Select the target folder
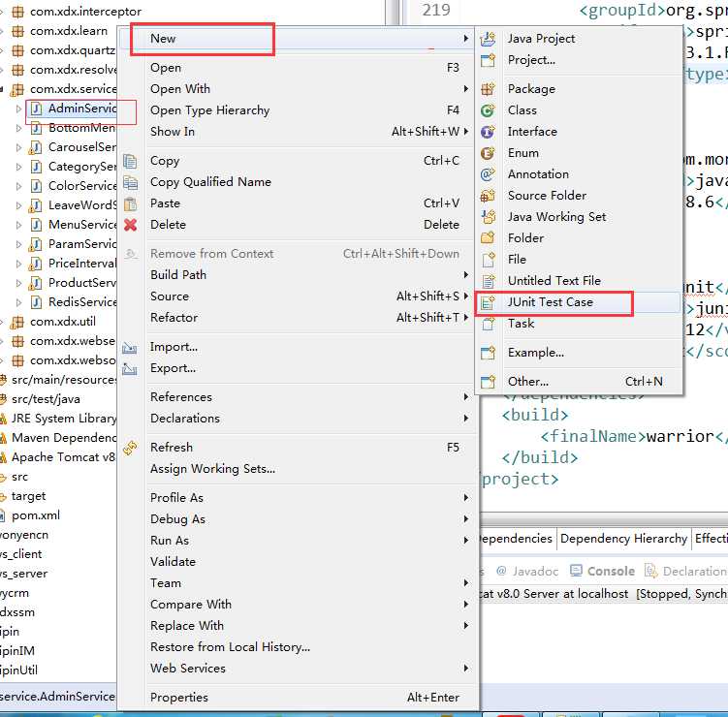The width and height of the screenshot is (728, 717). point(28,496)
